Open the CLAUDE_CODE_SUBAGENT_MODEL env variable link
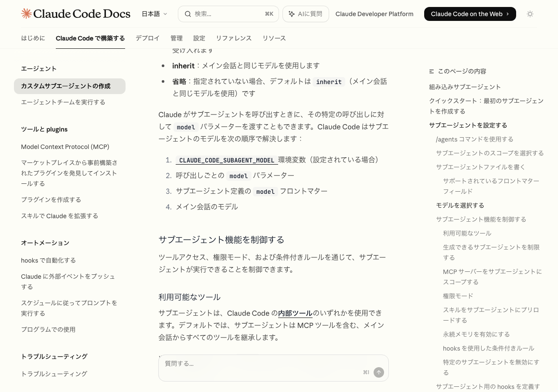The width and height of the screenshot is (558, 392). (x=227, y=160)
